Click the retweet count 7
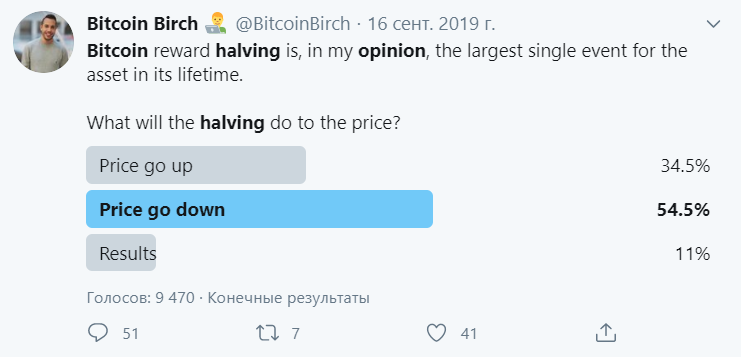 295,334
